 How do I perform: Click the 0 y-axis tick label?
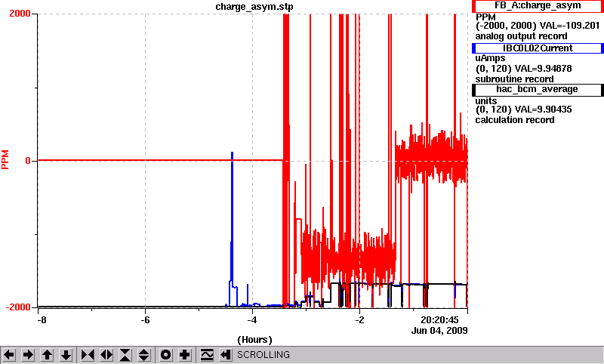point(28,161)
